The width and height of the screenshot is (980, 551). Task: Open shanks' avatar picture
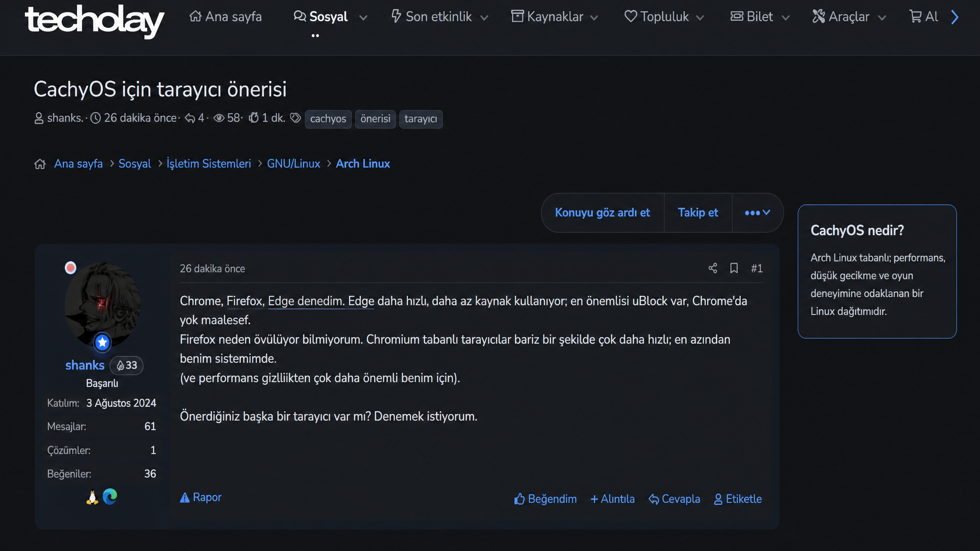pos(102,305)
